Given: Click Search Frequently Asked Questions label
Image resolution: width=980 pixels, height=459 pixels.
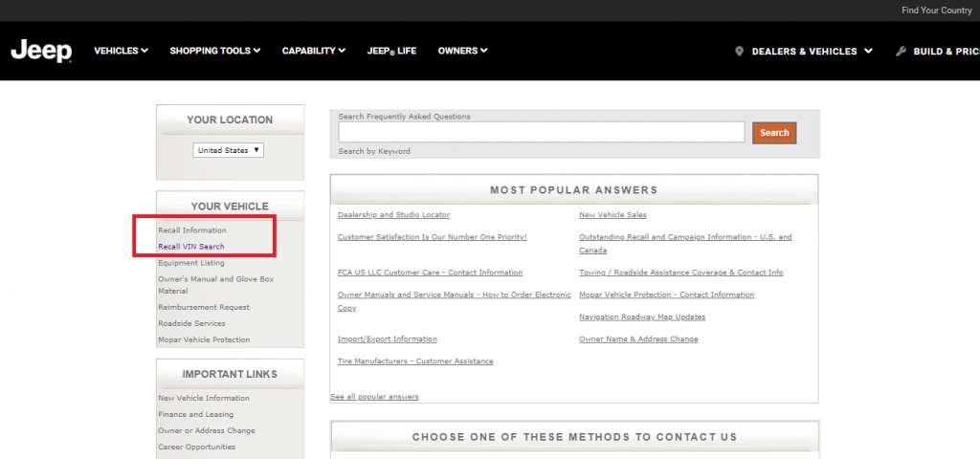Looking at the screenshot, I should [405, 116].
